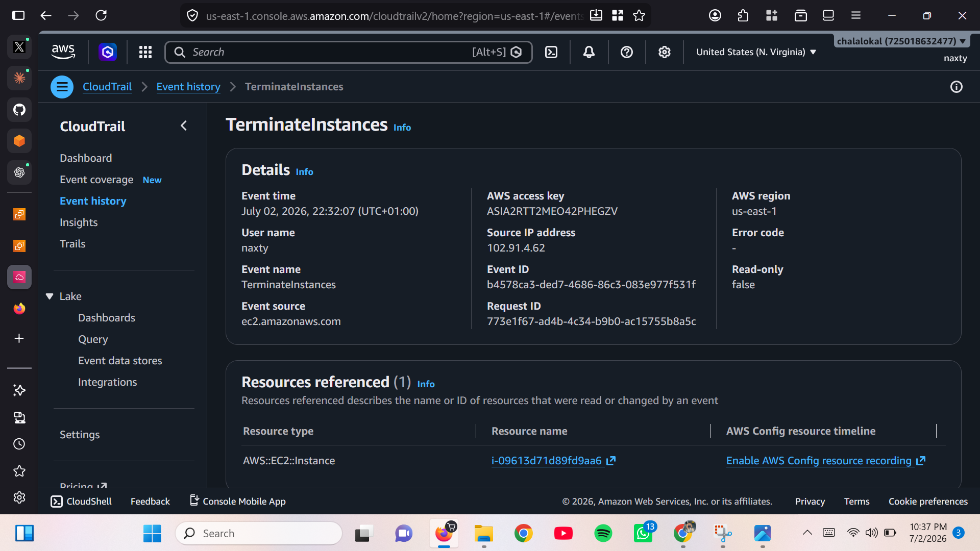980x551 pixels.
Task: Open the AWS services grid menu
Action: (x=145, y=52)
